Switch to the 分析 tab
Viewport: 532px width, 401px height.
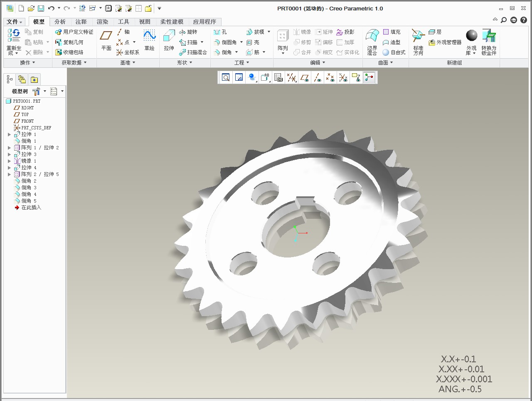tap(60, 22)
